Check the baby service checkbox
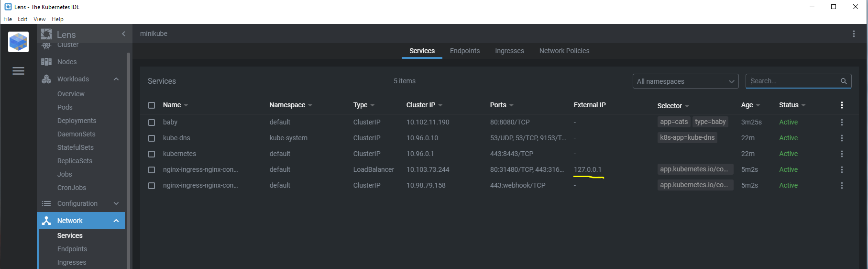Viewport: 868px width, 269px height. (x=152, y=123)
